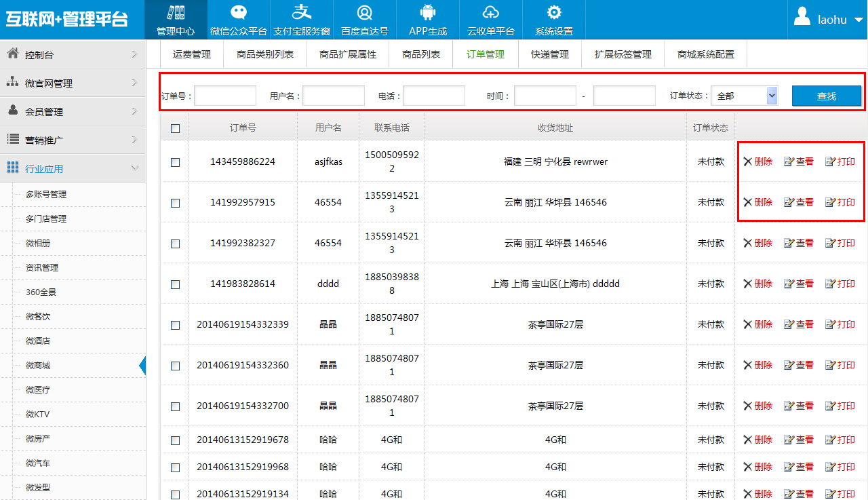View order 20140619154332360
Viewport: 868px width, 500px height.
click(799, 365)
